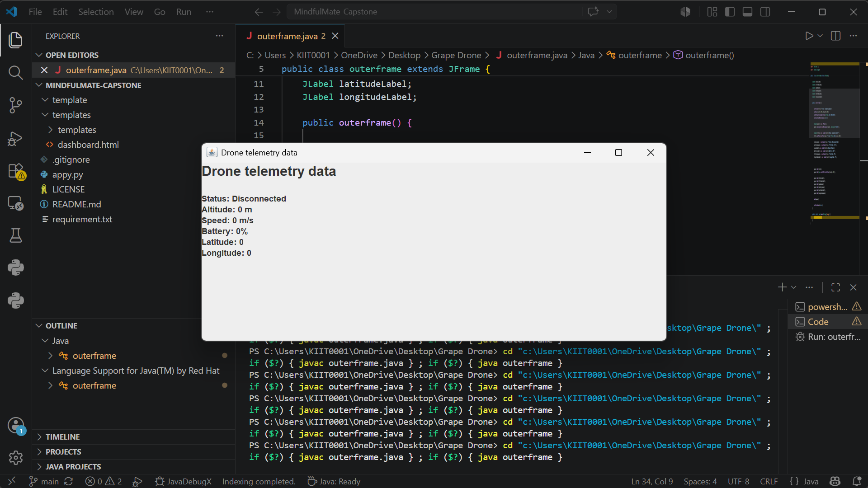Split the editor right
The image size is (868, 488).
point(835,36)
